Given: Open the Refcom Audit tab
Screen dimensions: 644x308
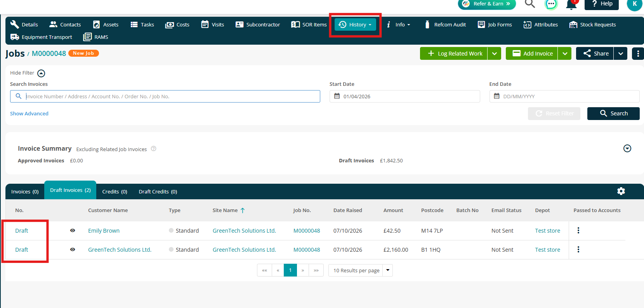Looking at the screenshot, I should [445, 24].
